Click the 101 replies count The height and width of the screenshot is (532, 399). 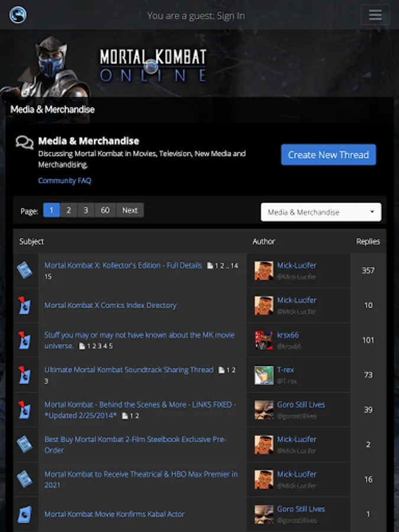coord(368,340)
